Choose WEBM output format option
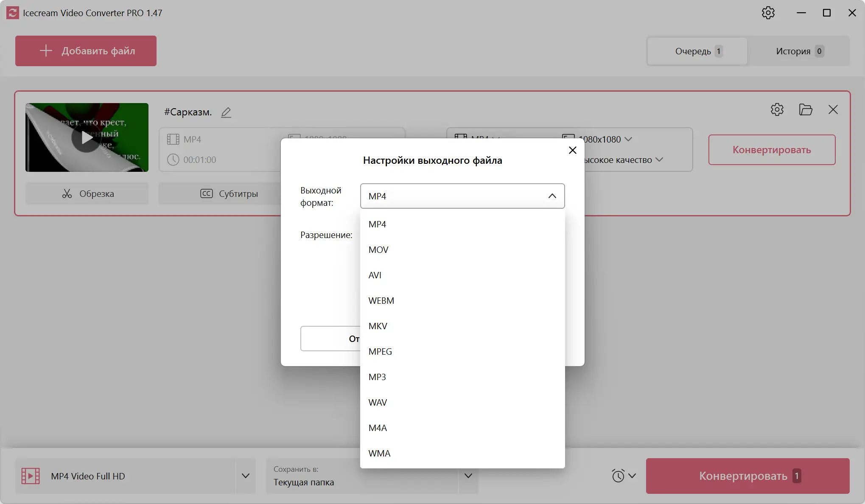This screenshot has width=865, height=504. tap(381, 301)
